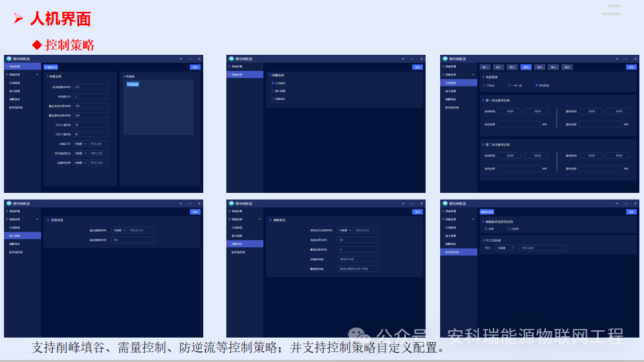This screenshot has height=362, width=644.
Task: Click app logo in the PCC anti-reverse-flow window
Action: click(445, 203)
